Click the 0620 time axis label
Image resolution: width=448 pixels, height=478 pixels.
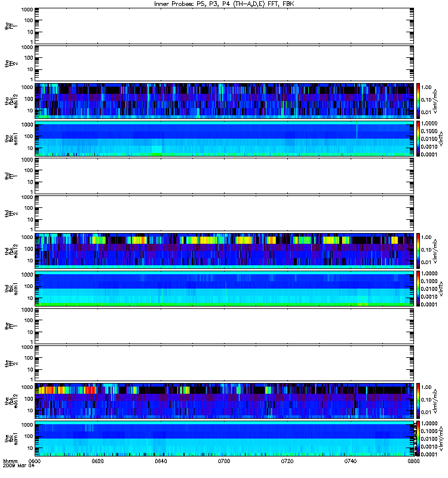[98, 461]
